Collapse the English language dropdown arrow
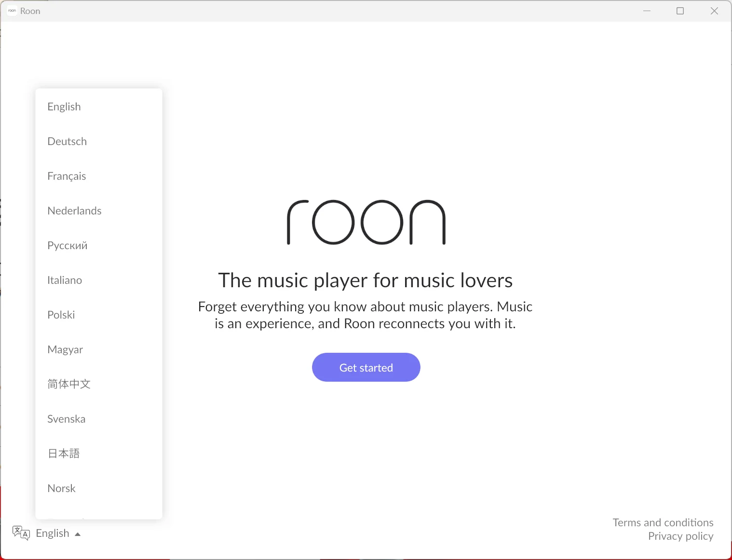The width and height of the screenshot is (732, 560). coord(78,534)
